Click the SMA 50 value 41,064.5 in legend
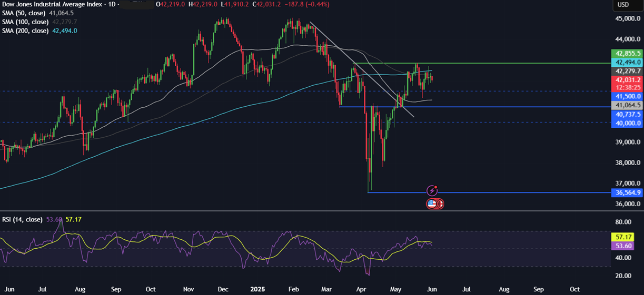 (62, 13)
